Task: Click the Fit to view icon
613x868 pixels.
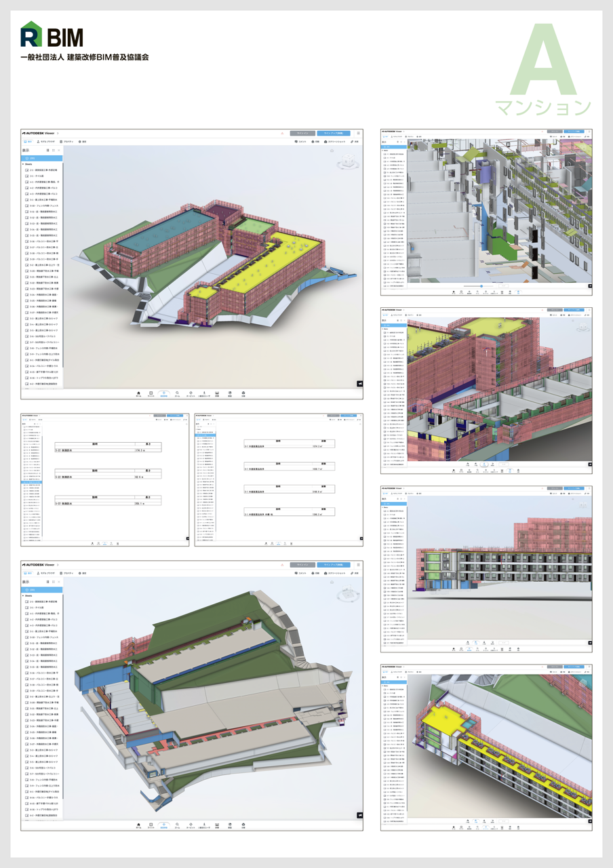Action: [151, 392]
